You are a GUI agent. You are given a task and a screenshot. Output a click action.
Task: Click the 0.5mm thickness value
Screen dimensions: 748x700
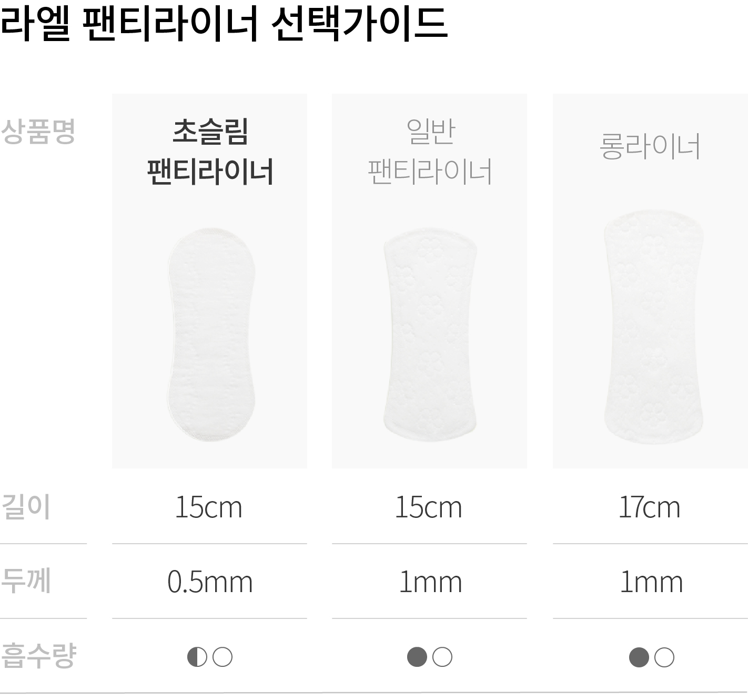[210, 582]
